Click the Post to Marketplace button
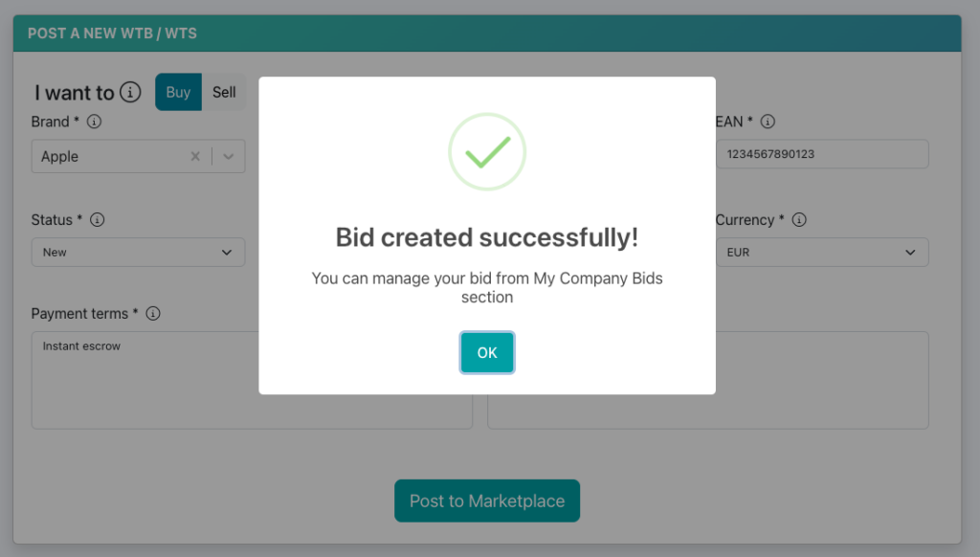 pyautogui.click(x=487, y=501)
